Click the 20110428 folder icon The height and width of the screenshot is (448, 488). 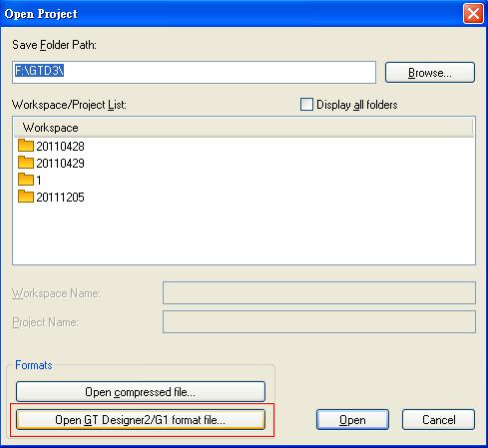[26, 146]
